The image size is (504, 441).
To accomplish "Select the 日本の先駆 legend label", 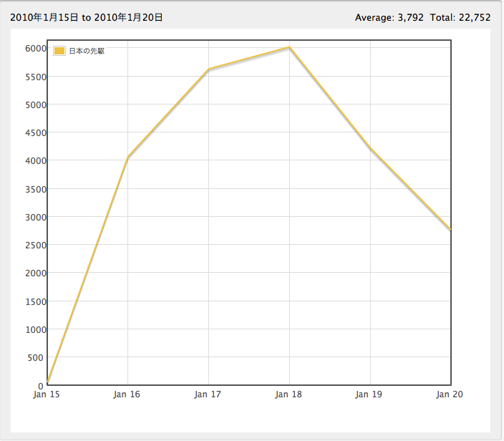I will coord(87,51).
